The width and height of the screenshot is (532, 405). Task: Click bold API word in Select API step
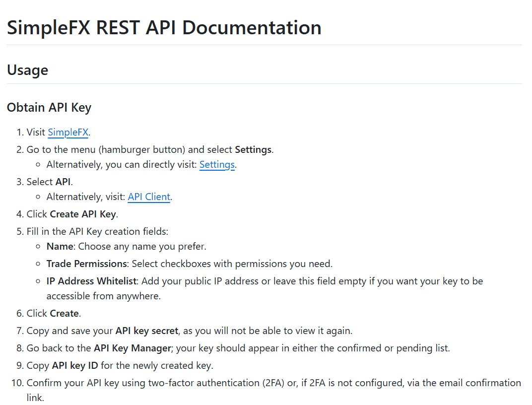click(63, 182)
